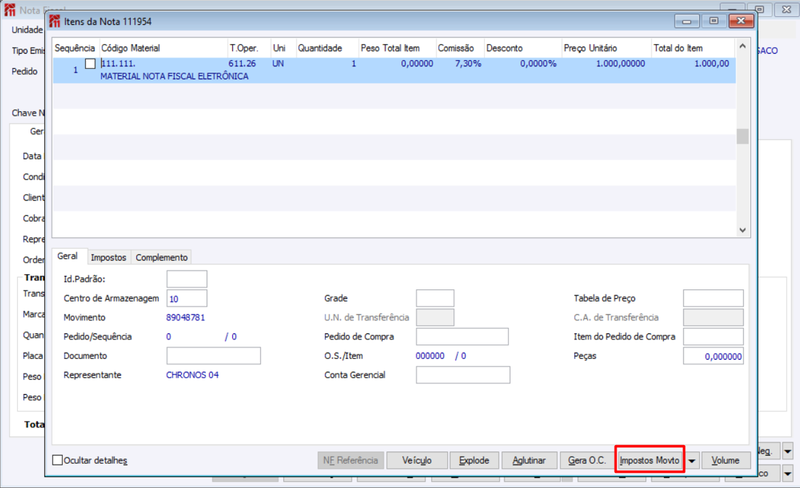Click the Representante value CHRONOS 04
This screenshot has width=800, height=488.
(192, 375)
